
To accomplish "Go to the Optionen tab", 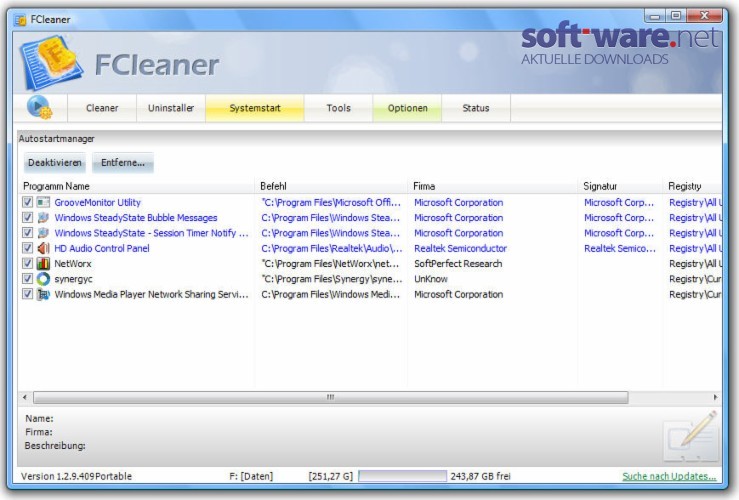I will point(407,108).
